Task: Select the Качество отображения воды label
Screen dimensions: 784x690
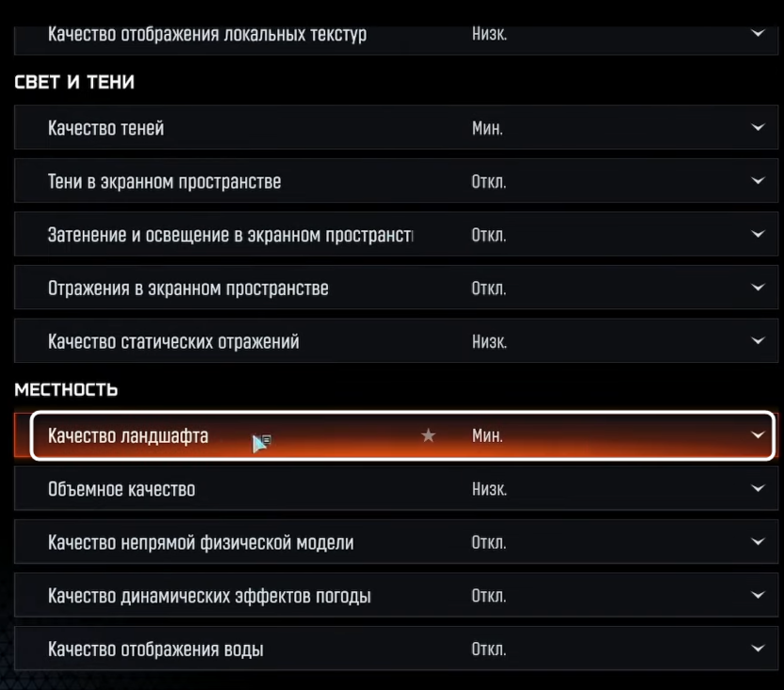Action: click(155, 649)
